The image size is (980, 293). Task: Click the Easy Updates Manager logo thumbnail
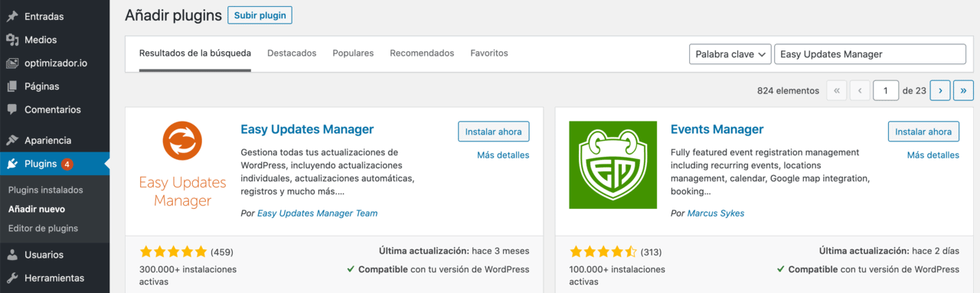[x=182, y=165]
